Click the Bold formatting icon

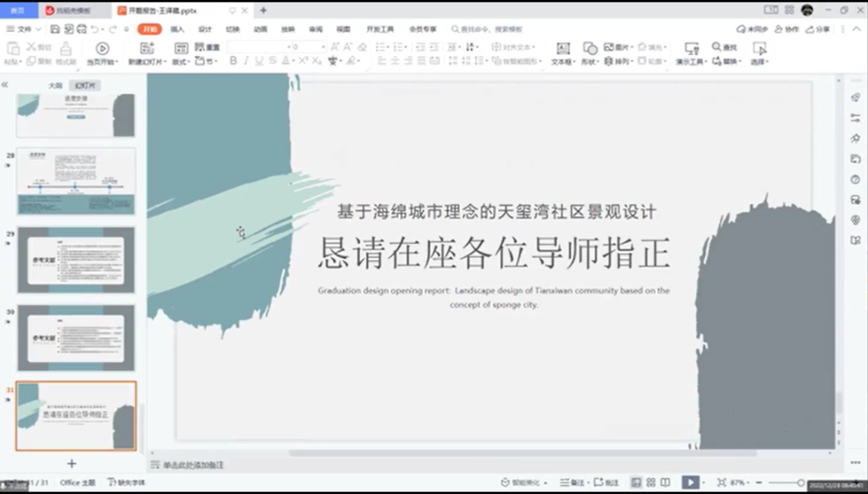click(x=233, y=61)
